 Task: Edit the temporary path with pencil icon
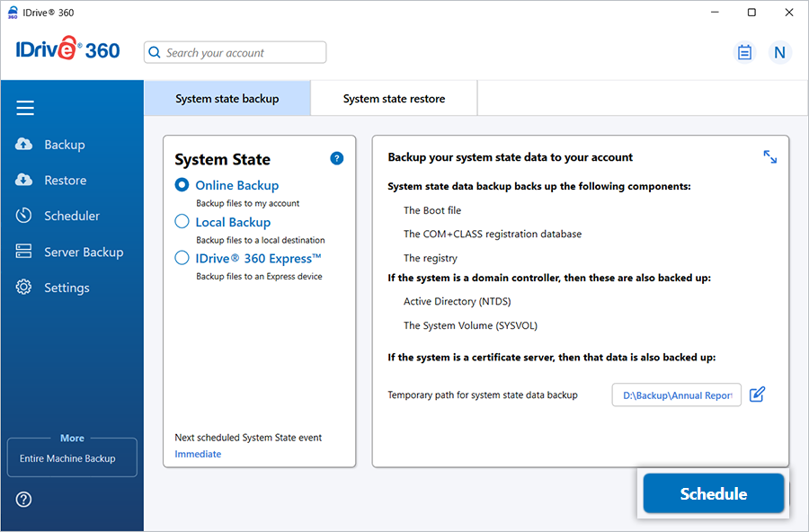(x=757, y=395)
